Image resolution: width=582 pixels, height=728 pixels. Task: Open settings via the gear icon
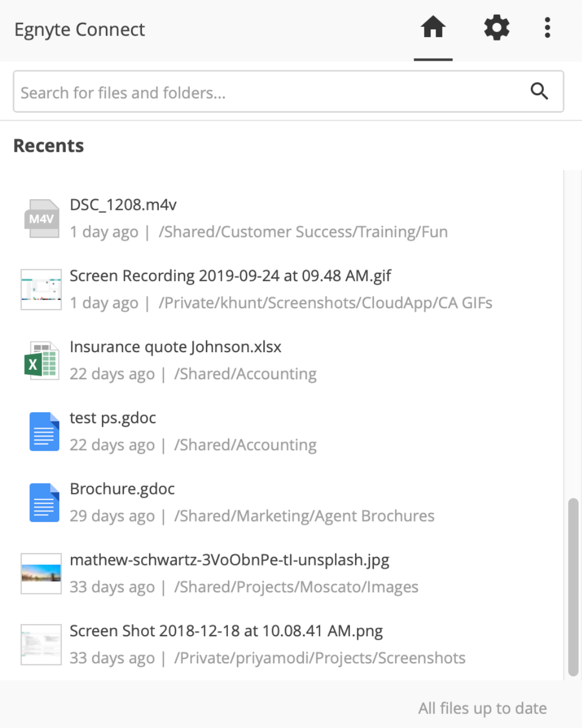pos(496,28)
